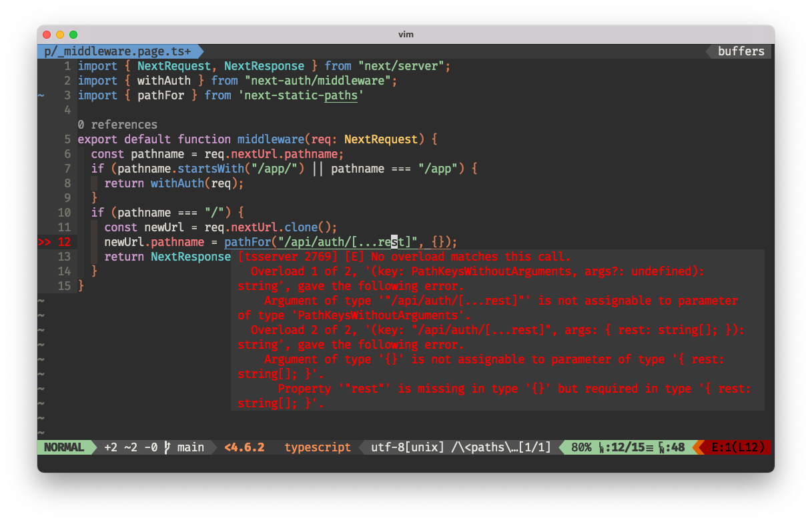
Task: Click the <4.6.2 version in statusline
Action: coord(244,447)
